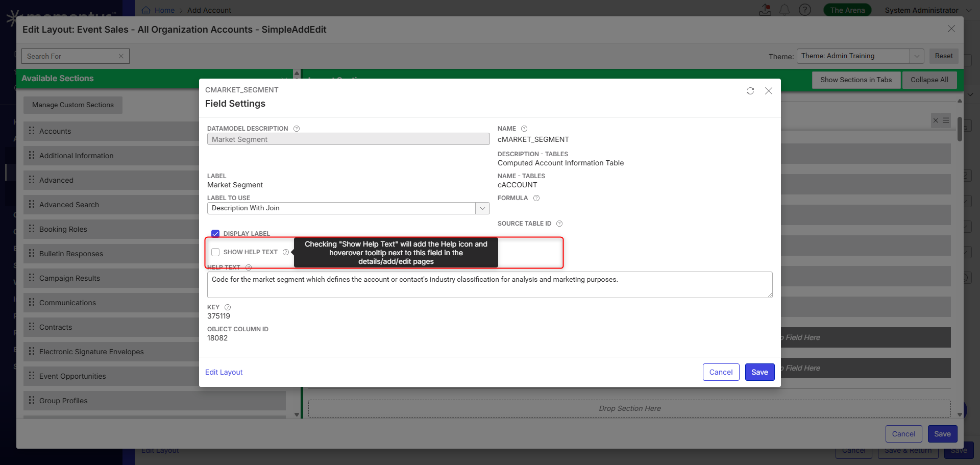Cancel the Edit Layout window

(x=903, y=434)
